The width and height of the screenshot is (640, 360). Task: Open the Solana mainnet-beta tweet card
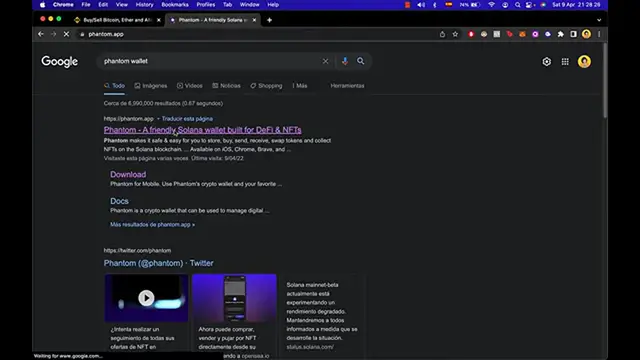click(x=322, y=316)
